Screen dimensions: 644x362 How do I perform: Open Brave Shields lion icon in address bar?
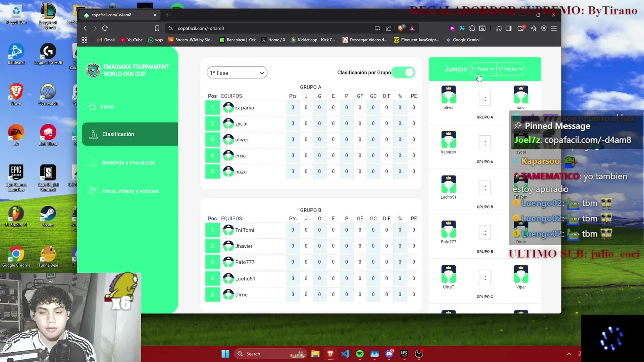pyautogui.click(x=401, y=28)
